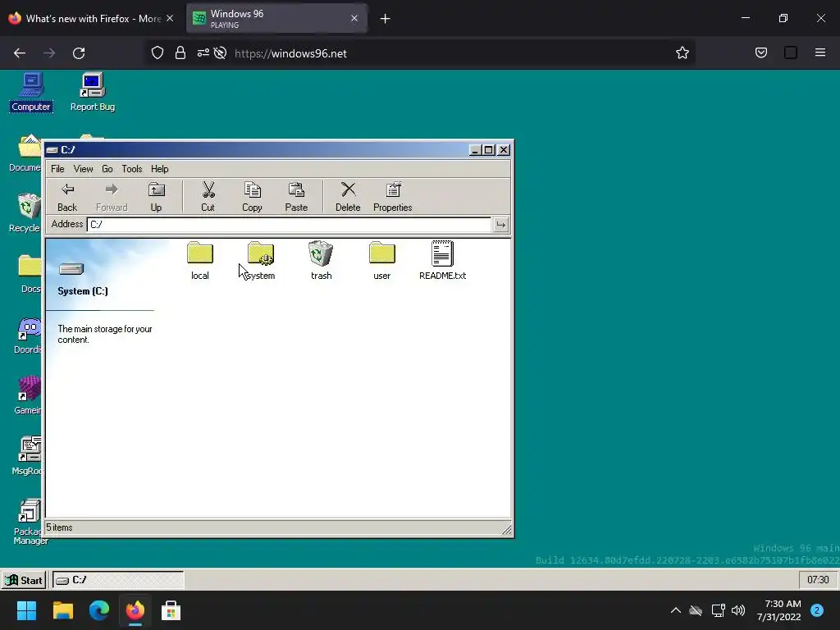Click the System (C:) drive icon in sidebar
Viewport: 840px width, 630px height.
[x=71, y=269]
